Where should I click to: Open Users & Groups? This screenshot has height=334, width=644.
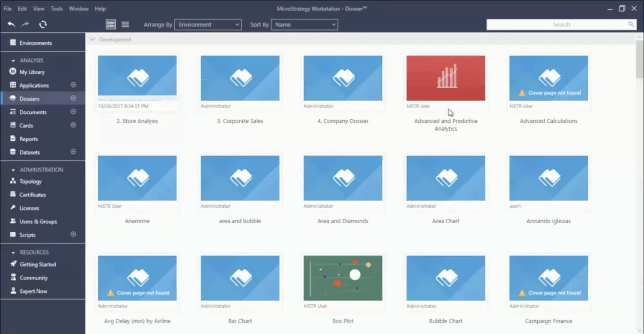[38, 221]
